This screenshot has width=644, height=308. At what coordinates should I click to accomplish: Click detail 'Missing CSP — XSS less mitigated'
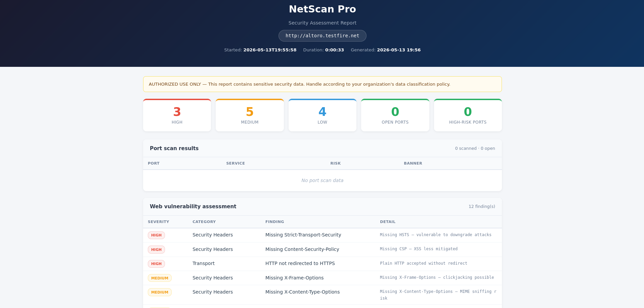(419, 249)
